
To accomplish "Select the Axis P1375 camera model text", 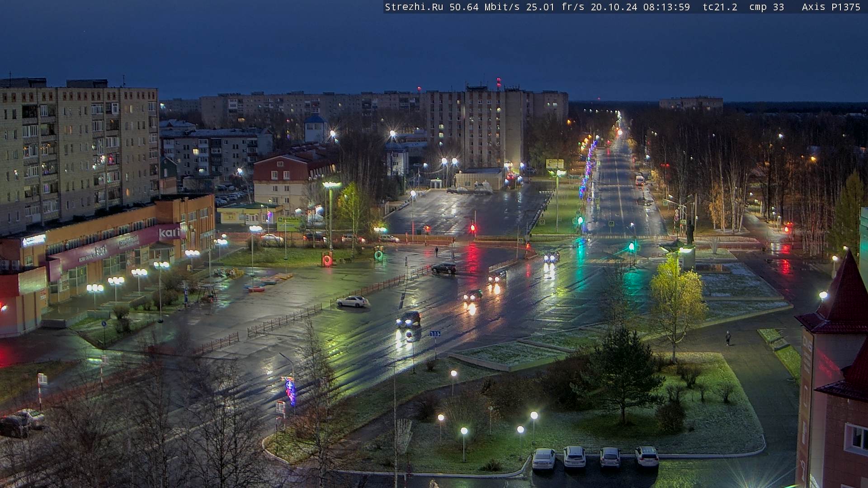I will [x=831, y=7].
